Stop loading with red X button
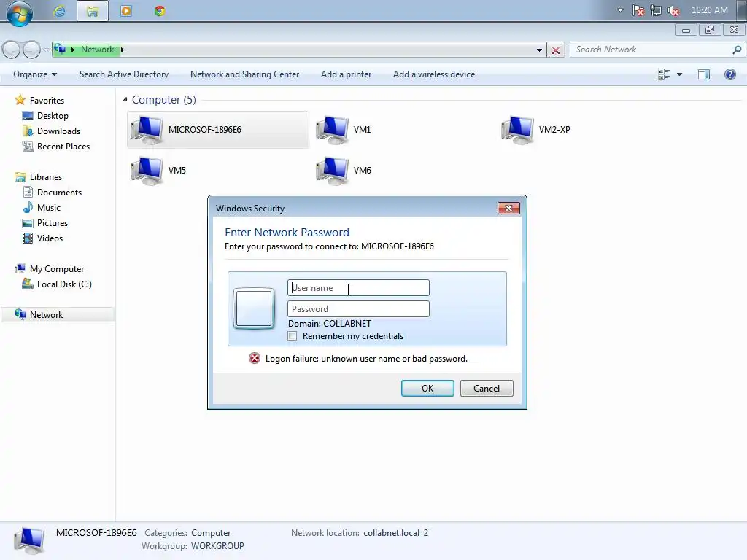This screenshot has width=747, height=560. tap(555, 50)
